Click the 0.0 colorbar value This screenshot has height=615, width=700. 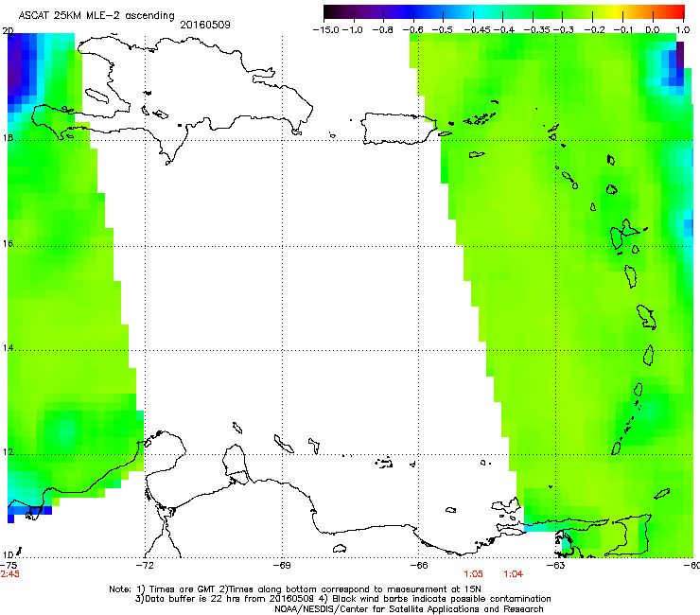653,30
